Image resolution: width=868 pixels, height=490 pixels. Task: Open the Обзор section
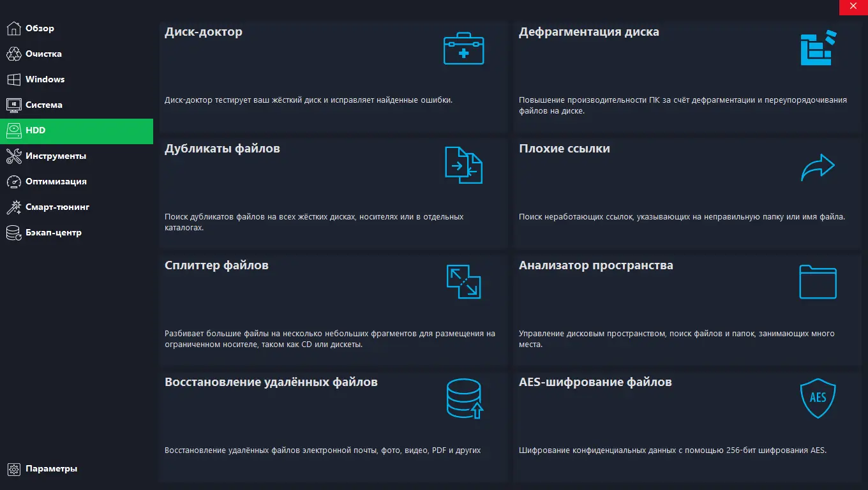[x=77, y=28]
